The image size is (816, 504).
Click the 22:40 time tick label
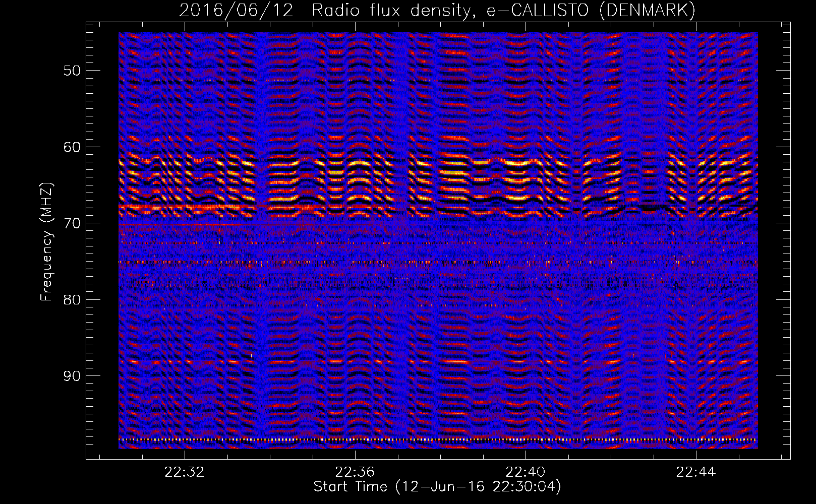coord(526,472)
